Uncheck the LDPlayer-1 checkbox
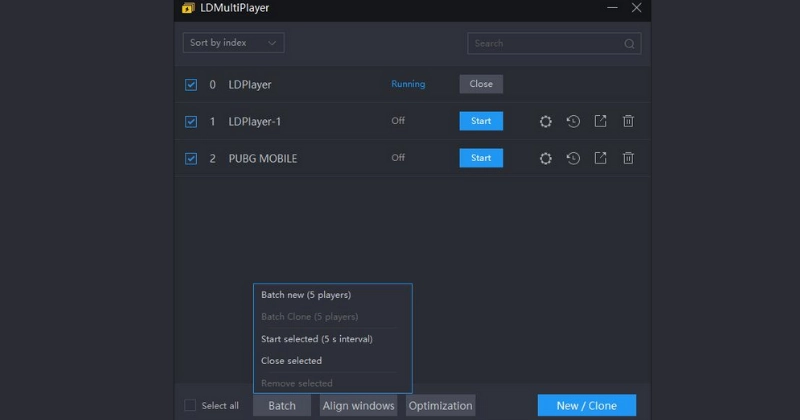The height and width of the screenshot is (420, 800). point(191,122)
